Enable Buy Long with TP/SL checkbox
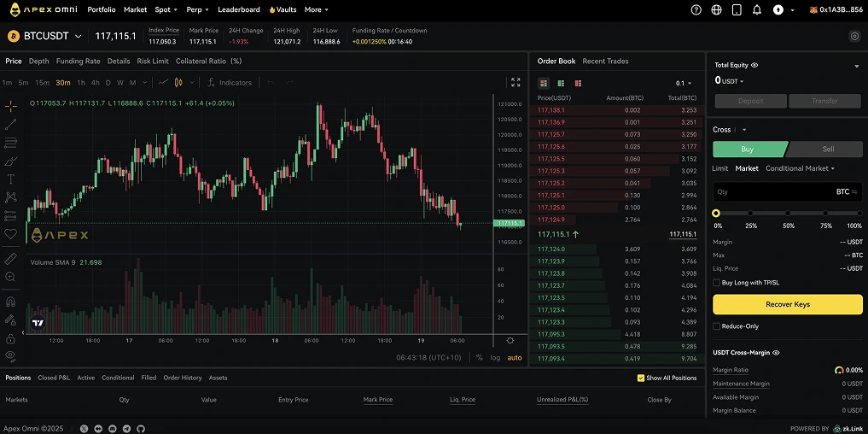 (x=716, y=283)
